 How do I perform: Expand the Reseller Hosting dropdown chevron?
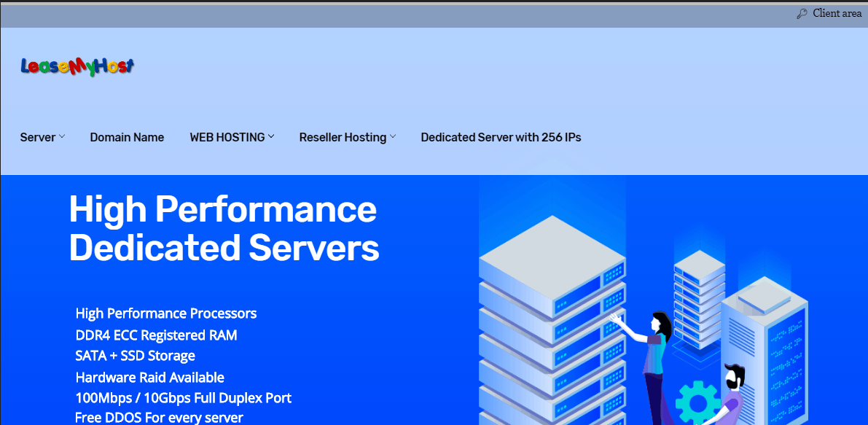(x=393, y=137)
